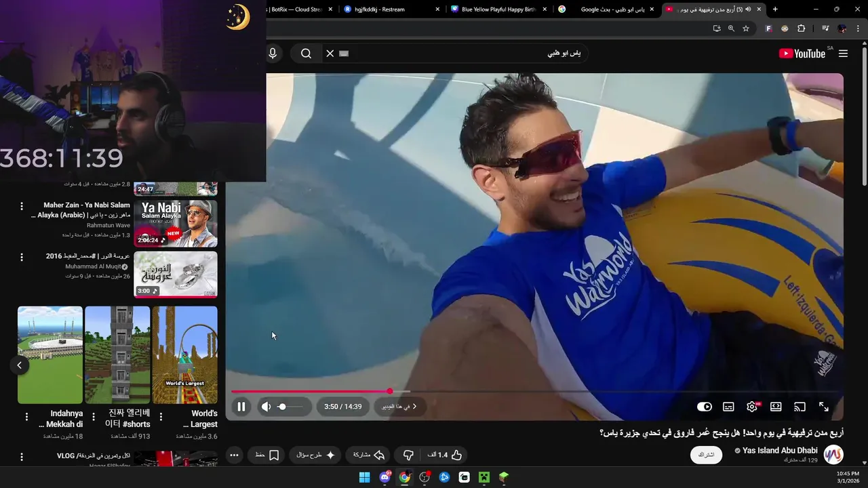Open the Yas Island channel avatar
868x488 pixels.
pyautogui.click(x=833, y=454)
